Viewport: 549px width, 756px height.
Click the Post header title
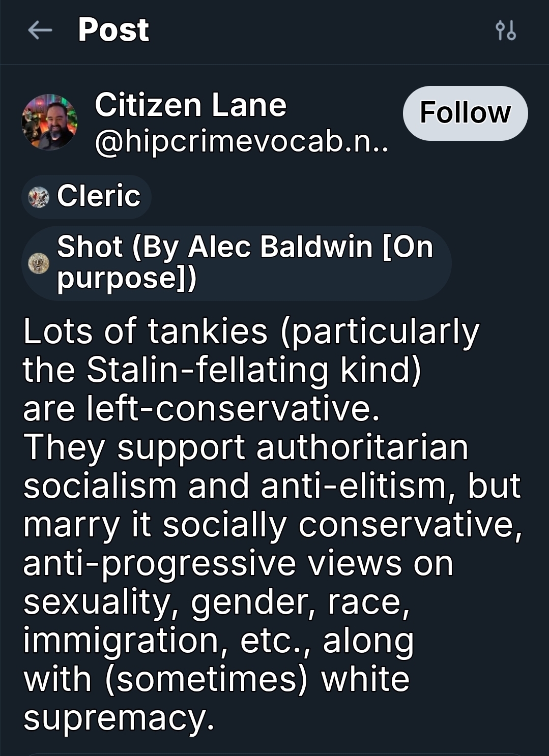(x=113, y=30)
